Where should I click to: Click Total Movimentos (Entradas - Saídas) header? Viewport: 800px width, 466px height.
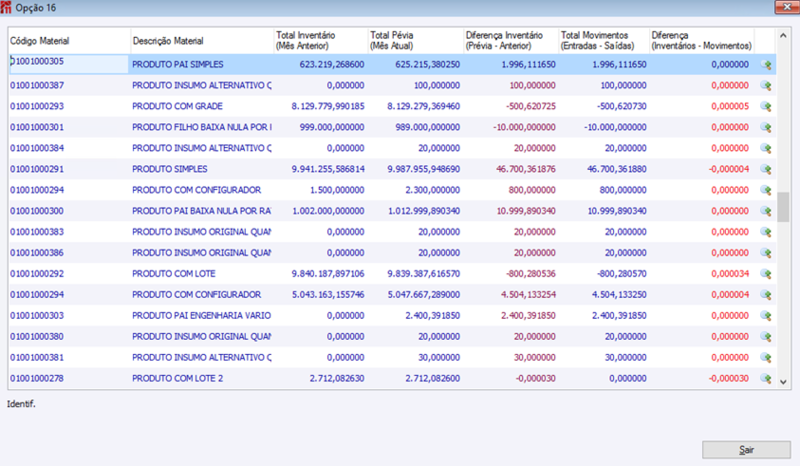(604, 41)
